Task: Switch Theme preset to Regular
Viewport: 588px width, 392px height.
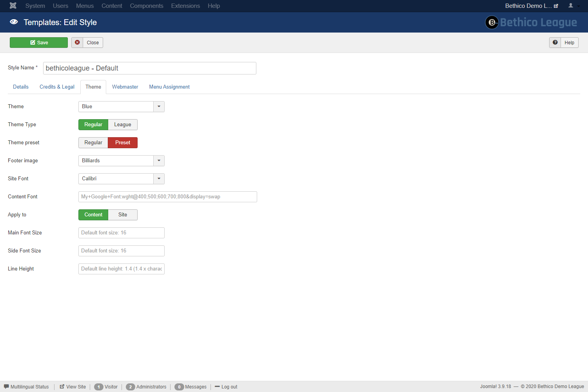Action: tap(93, 143)
